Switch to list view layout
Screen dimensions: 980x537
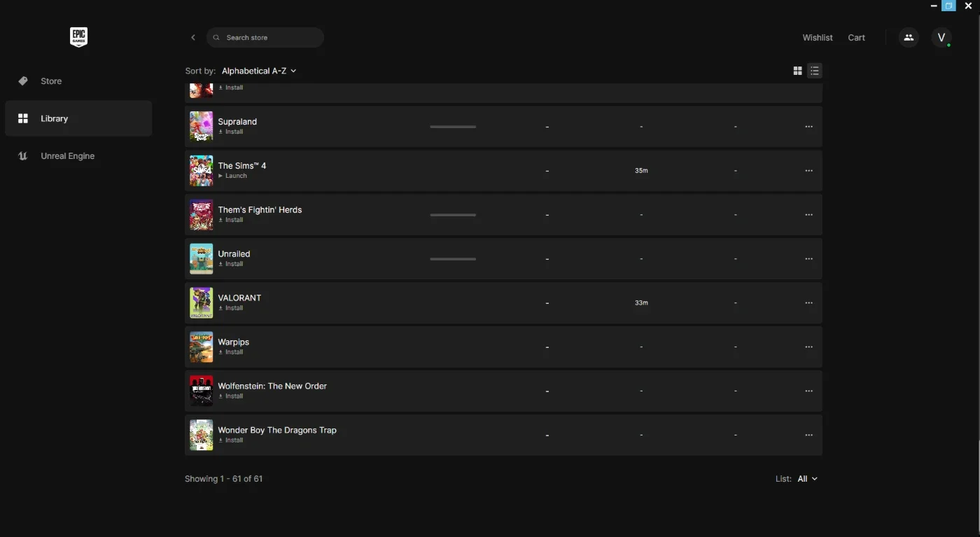814,71
